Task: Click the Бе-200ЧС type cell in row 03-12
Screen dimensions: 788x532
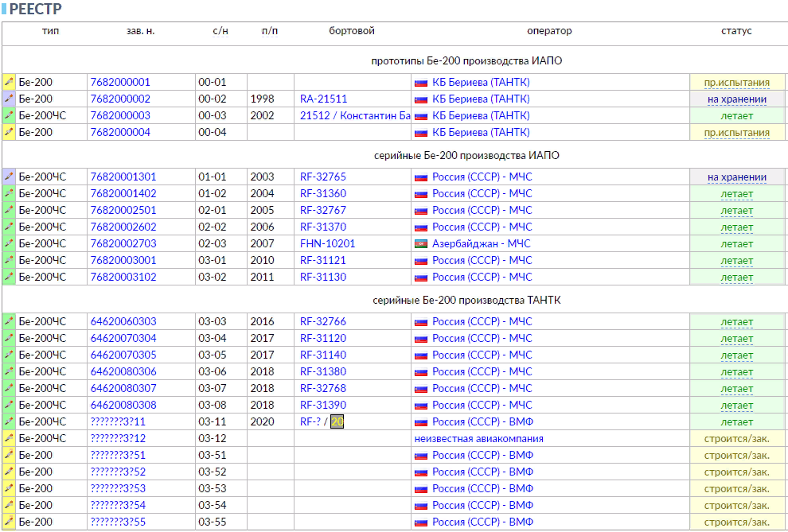Action: (x=42, y=438)
